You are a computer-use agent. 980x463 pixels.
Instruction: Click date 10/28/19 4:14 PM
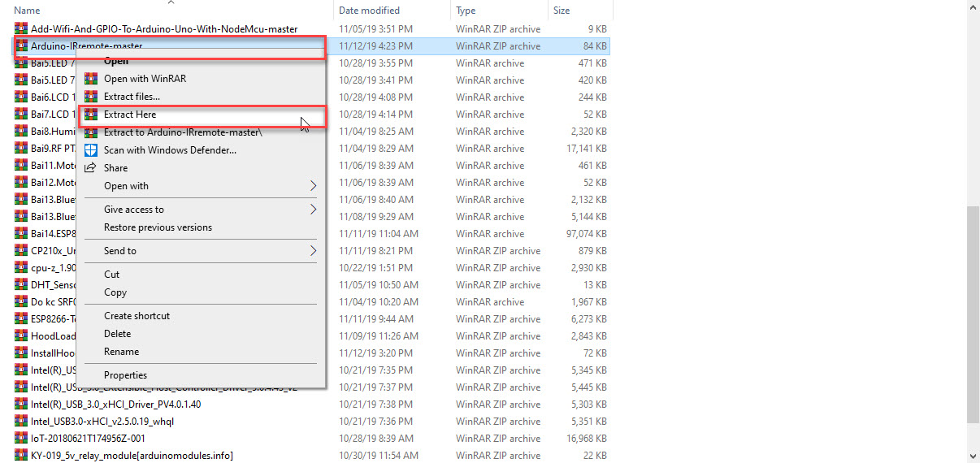[x=375, y=115]
